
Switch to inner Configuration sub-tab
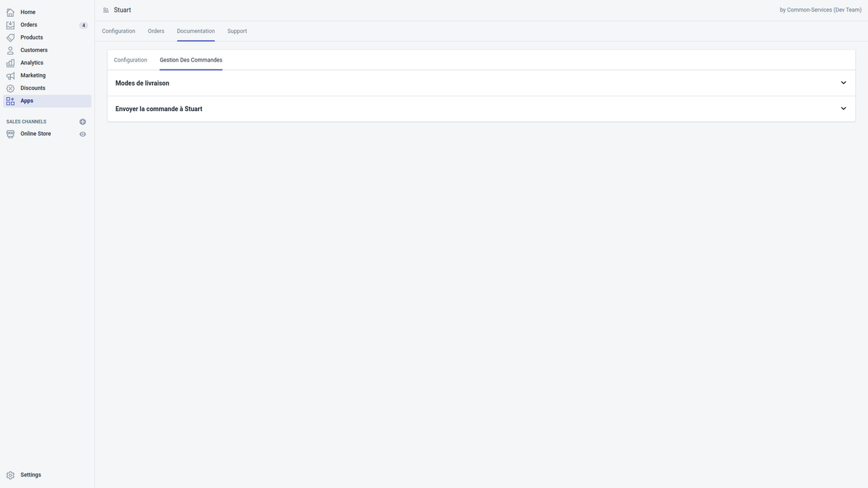point(130,60)
